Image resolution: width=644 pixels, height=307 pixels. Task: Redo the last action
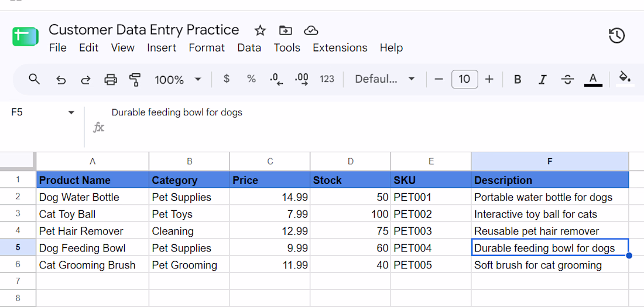(x=85, y=79)
